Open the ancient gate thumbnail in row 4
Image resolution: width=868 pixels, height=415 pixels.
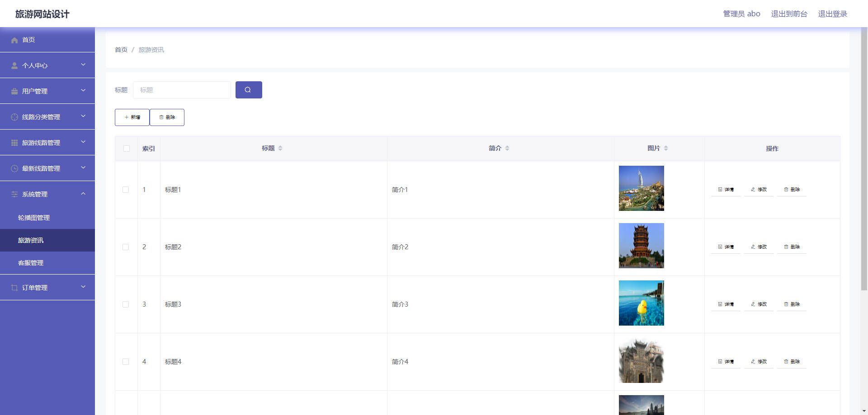tap(641, 360)
